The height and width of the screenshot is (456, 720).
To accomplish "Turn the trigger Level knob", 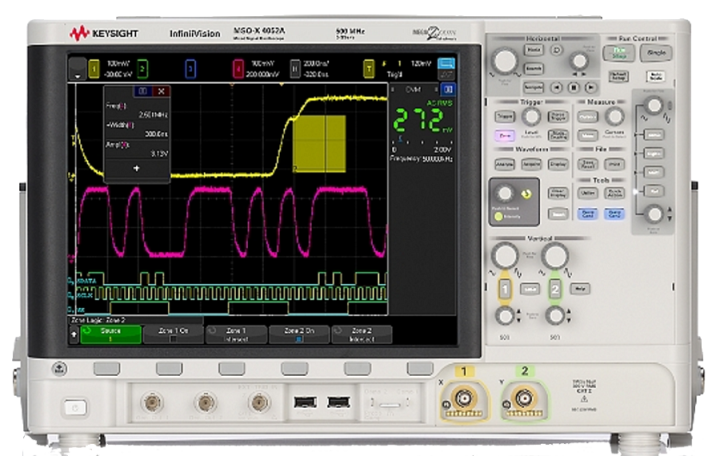I will point(531,117).
